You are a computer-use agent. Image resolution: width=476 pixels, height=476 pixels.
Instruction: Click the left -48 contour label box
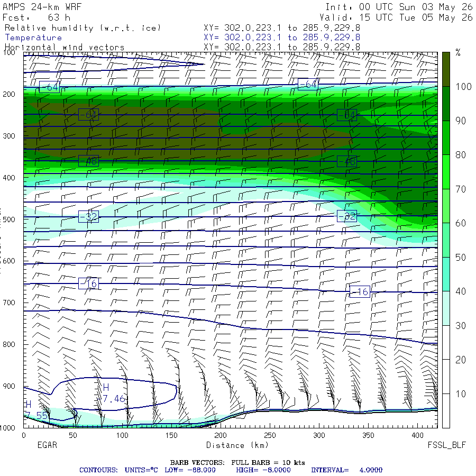88,161
